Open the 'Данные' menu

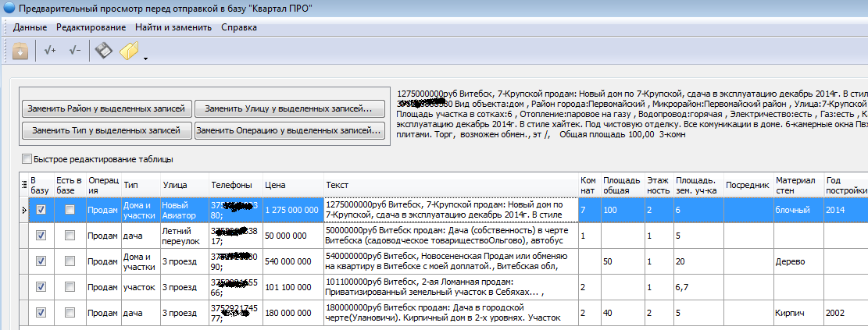point(30,27)
